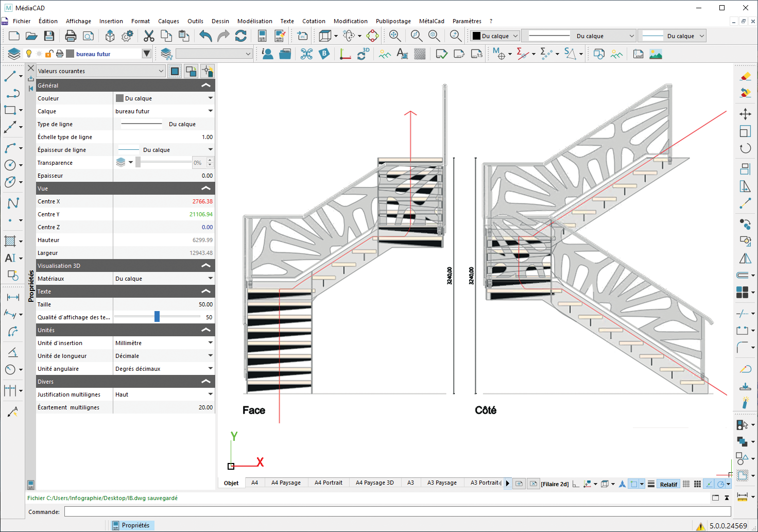Click the xref attachment icon

(x=638, y=54)
